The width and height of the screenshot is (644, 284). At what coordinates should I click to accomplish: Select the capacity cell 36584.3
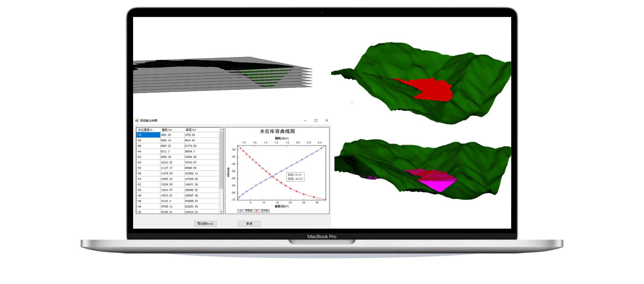coord(202,151)
